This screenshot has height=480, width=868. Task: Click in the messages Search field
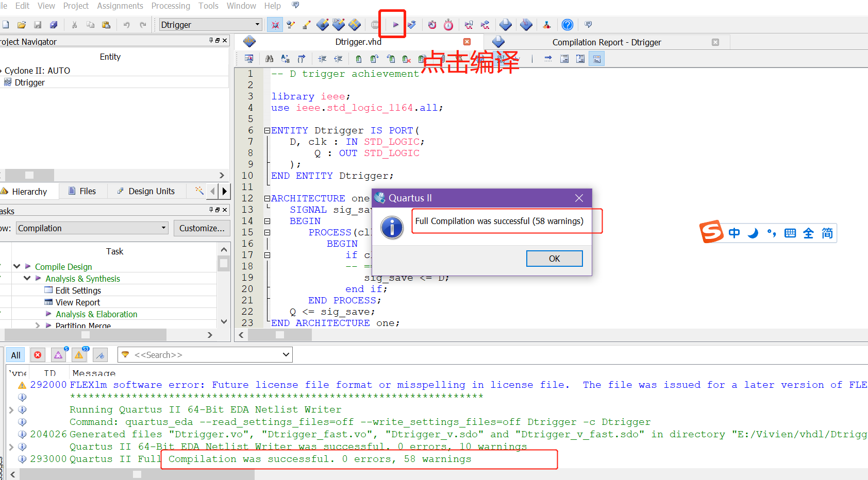pyautogui.click(x=206, y=355)
